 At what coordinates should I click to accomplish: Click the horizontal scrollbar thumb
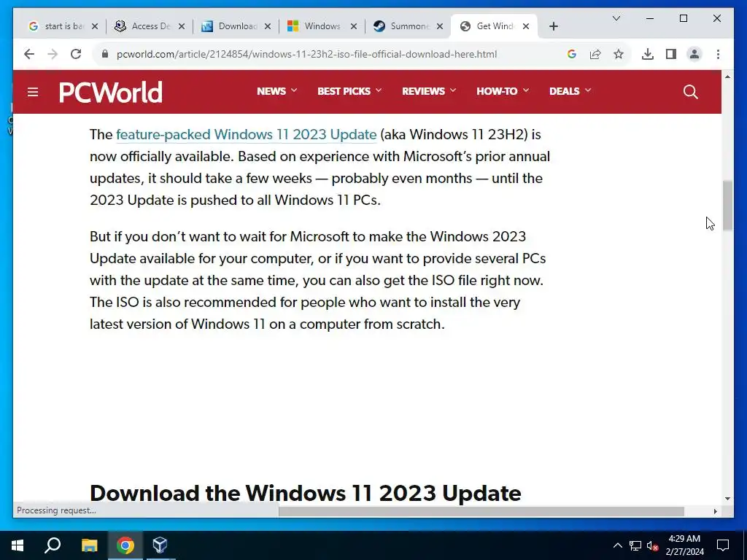(481, 511)
